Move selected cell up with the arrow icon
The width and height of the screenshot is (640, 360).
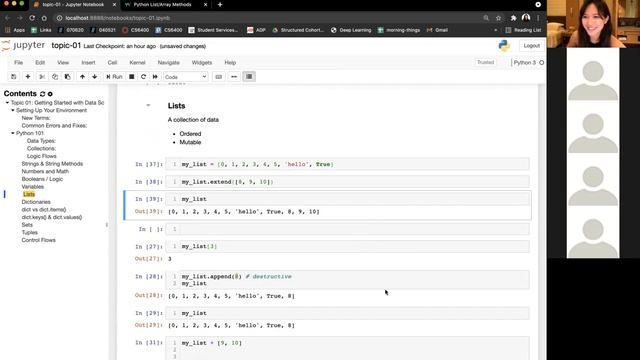82,77
